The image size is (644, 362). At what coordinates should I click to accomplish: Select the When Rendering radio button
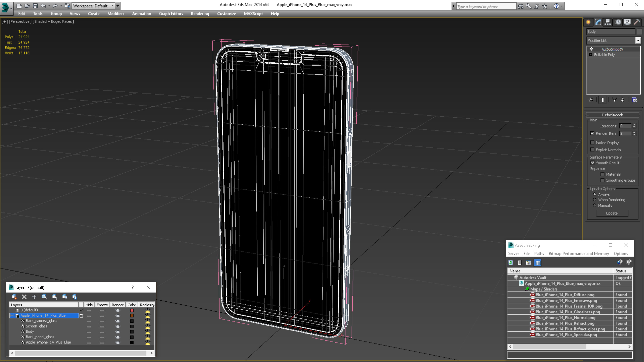pyautogui.click(x=595, y=200)
